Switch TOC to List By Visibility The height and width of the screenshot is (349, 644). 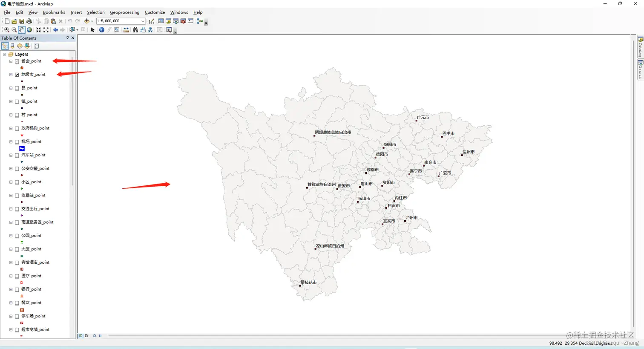pyautogui.click(x=20, y=46)
